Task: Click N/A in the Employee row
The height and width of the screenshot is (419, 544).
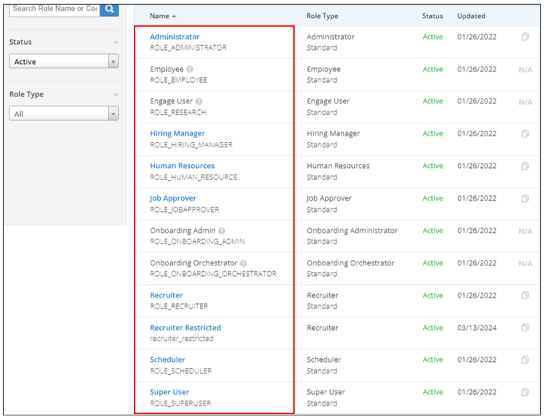Action: 525,70
